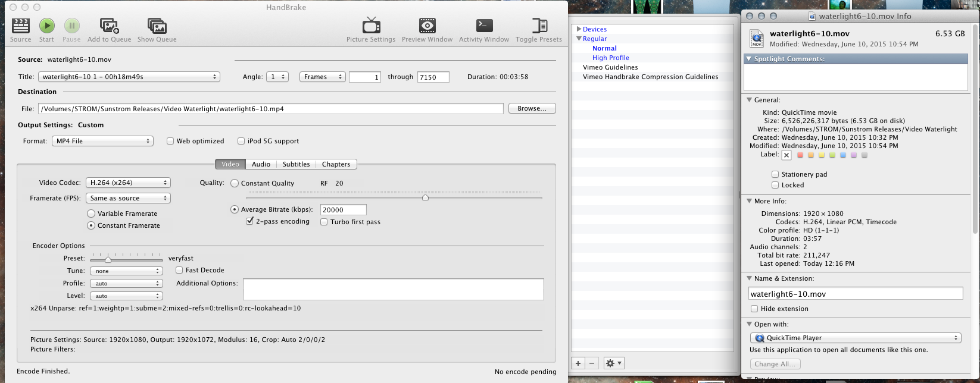
Task: Apply the green label color
Action: point(832,155)
